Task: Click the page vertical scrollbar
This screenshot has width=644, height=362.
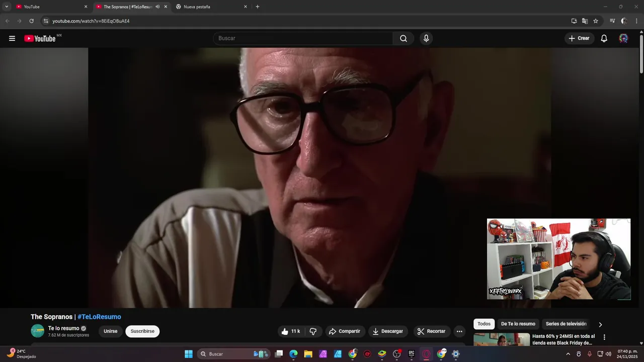Action: click(641, 55)
